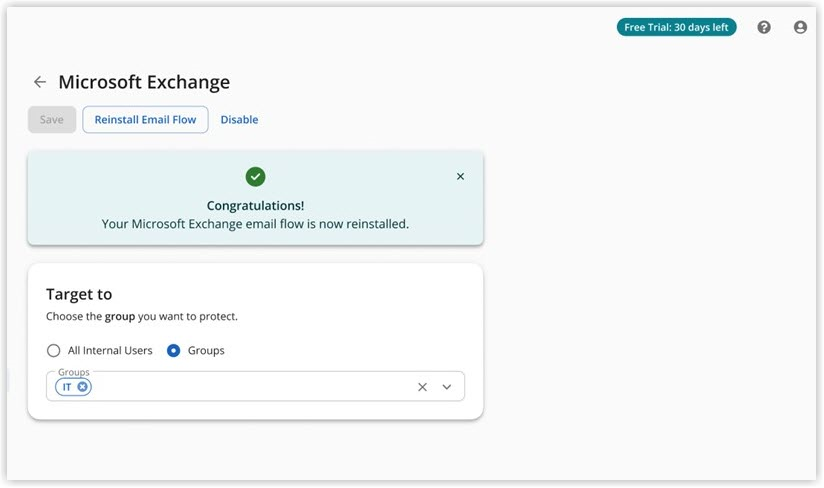Open the user account profile icon

[800, 28]
